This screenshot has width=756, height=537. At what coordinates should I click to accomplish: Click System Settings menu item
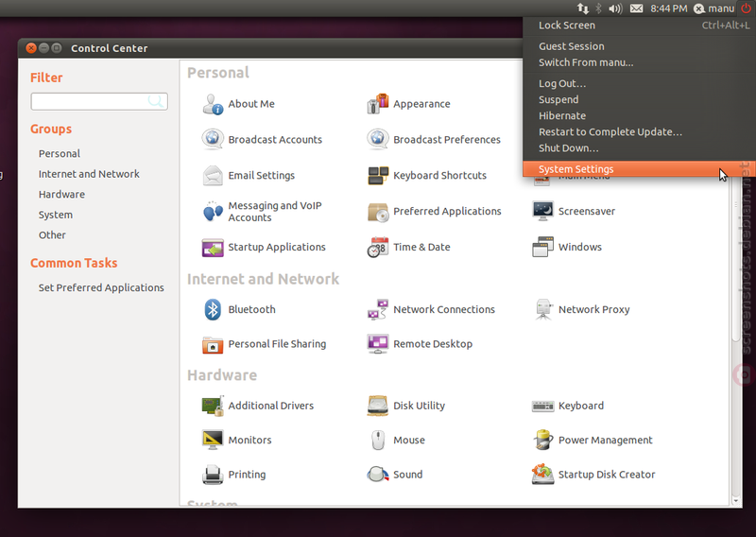[639, 169]
